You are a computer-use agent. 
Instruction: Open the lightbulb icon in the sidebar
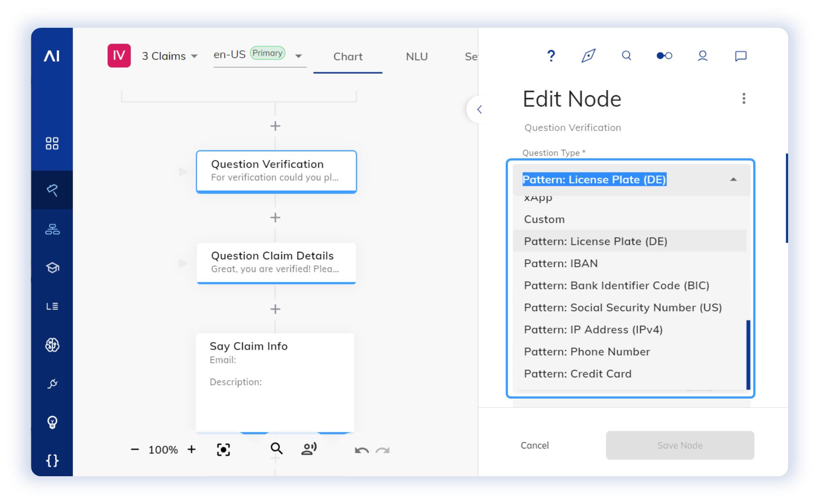coord(52,422)
